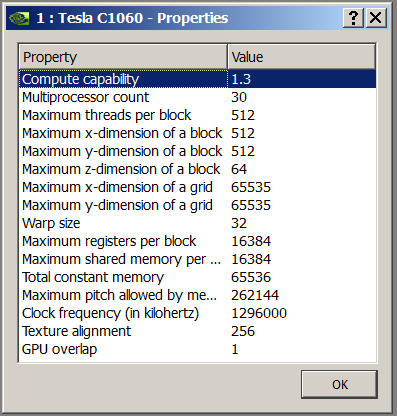Viewport: 397px width, 416px height.
Task: Sort by the Value column header
Action: click(302, 57)
